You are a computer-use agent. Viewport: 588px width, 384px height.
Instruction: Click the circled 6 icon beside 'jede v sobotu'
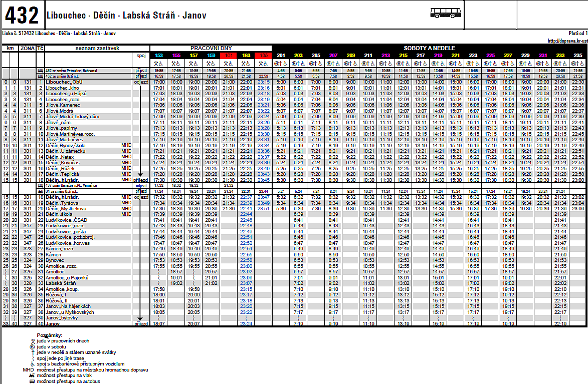(x=32, y=347)
